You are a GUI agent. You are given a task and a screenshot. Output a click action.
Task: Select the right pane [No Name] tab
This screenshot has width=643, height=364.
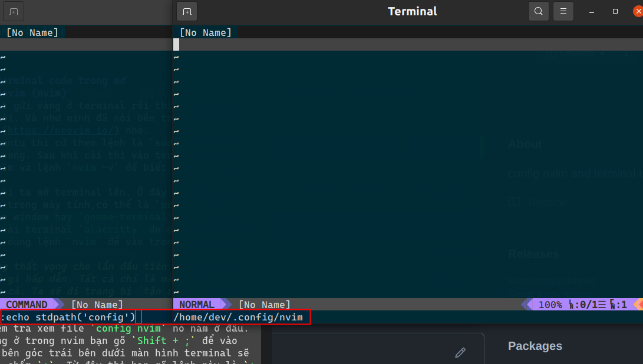coord(205,33)
